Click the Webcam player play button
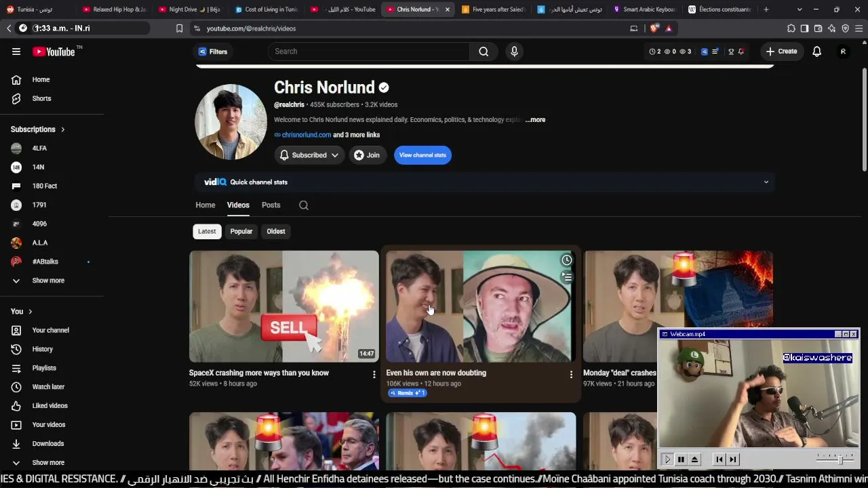 tap(667, 460)
